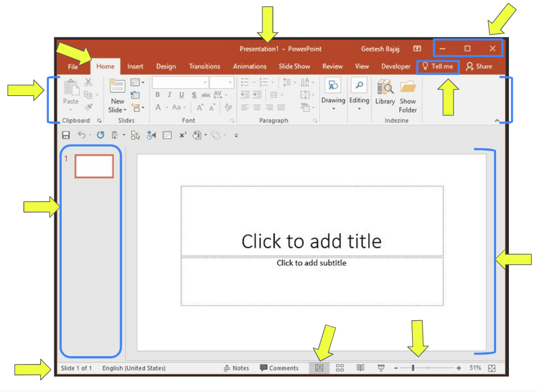Toggle the Notes pane
The width and height of the screenshot is (537, 392).
click(x=236, y=368)
